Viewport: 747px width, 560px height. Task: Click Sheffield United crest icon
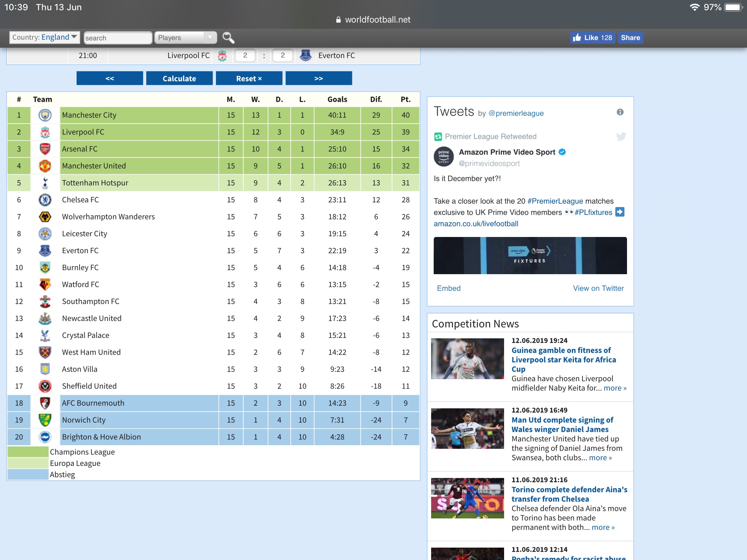coord(45,386)
